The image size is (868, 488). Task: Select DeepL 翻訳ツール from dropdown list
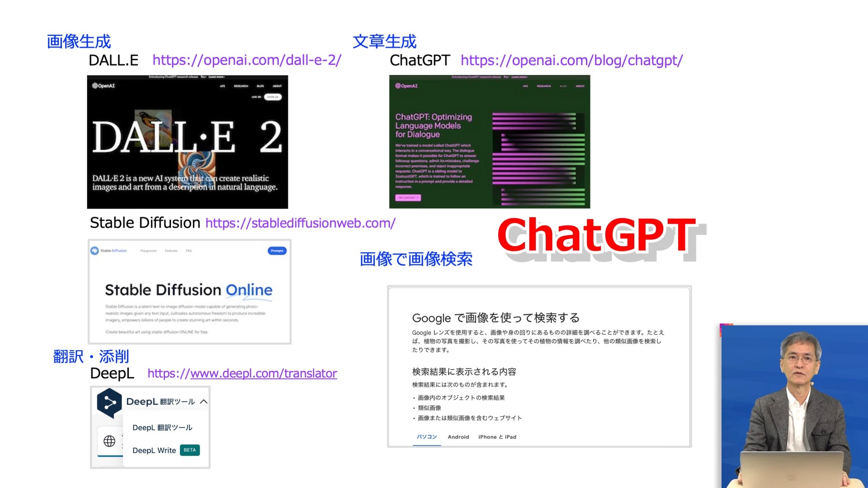(162, 427)
